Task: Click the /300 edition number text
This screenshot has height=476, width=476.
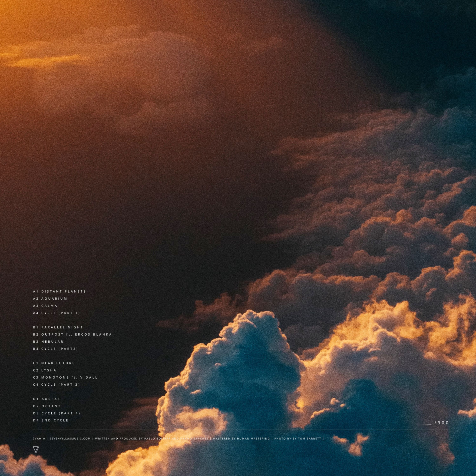Action: click(442, 423)
